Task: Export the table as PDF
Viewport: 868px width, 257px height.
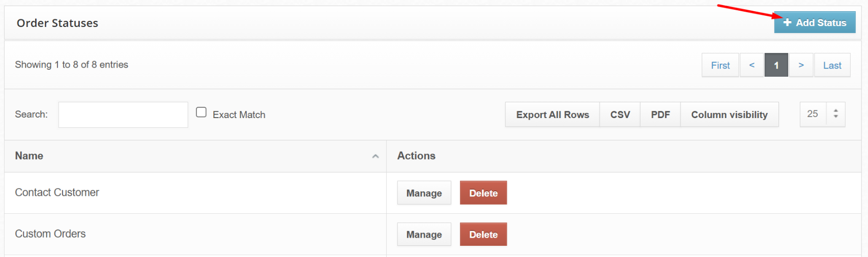Action: (660, 115)
